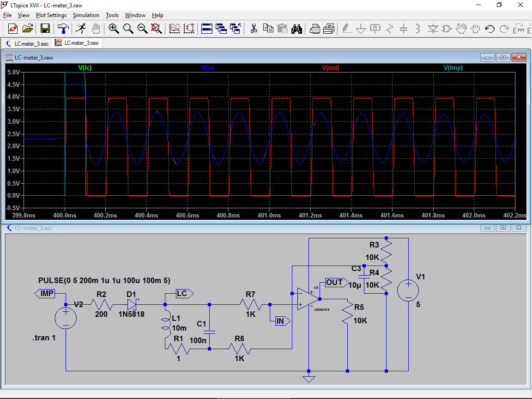532x399 pixels.
Task: Maximize the LC-meter_3.raw plot pane
Action: point(503,57)
